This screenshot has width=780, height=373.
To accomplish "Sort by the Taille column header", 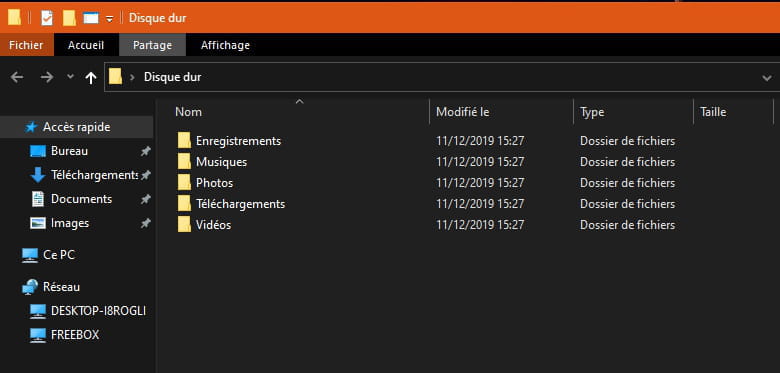I will pos(713,112).
